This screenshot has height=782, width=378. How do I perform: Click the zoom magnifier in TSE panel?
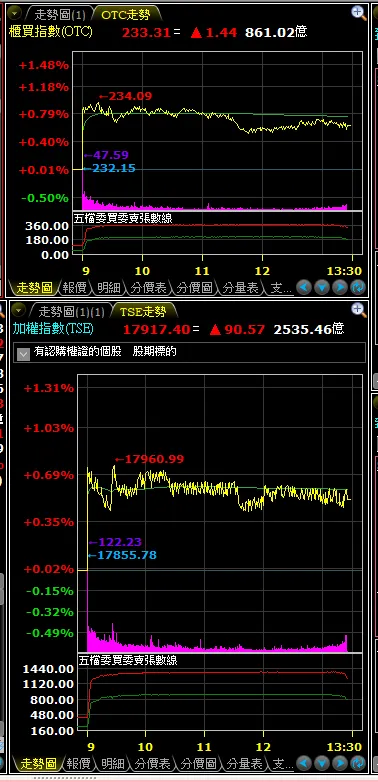tap(359, 310)
